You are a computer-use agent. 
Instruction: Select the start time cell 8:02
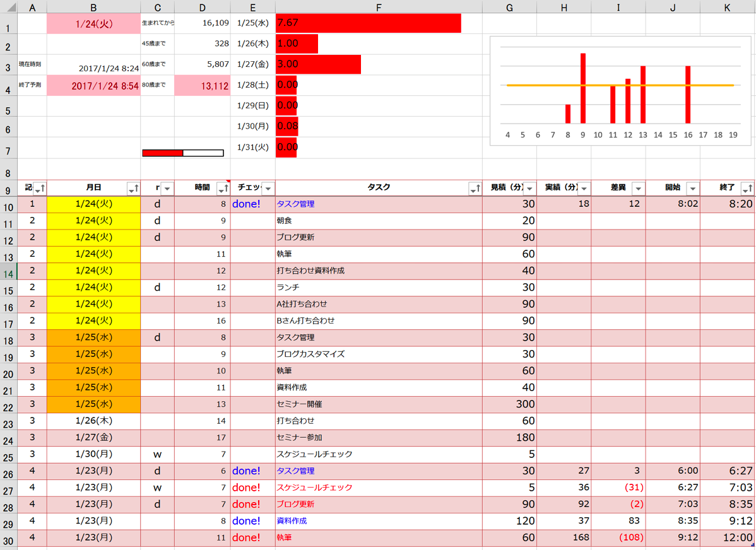coord(673,204)
